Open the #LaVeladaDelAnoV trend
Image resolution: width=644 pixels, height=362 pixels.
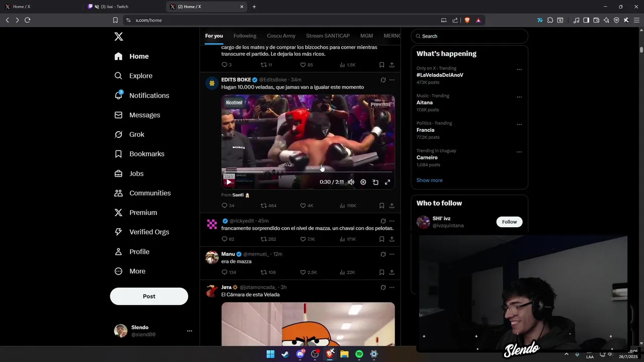[440, 75]
